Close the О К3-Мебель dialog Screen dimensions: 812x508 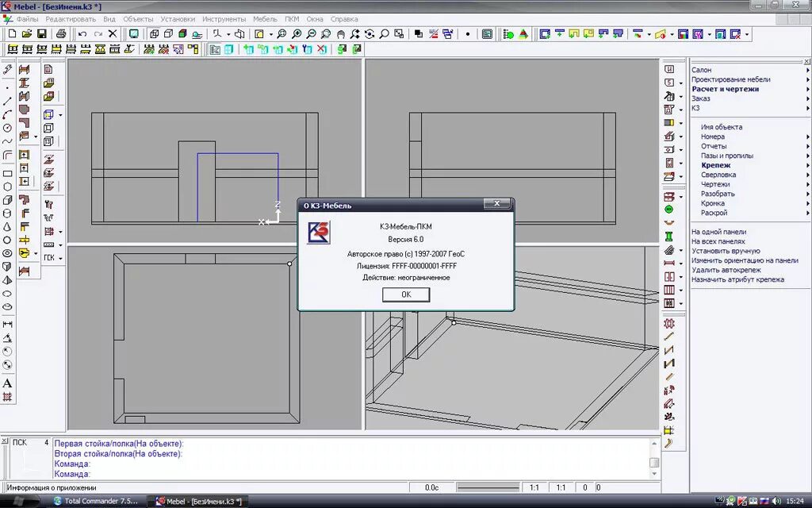(496, 204)
